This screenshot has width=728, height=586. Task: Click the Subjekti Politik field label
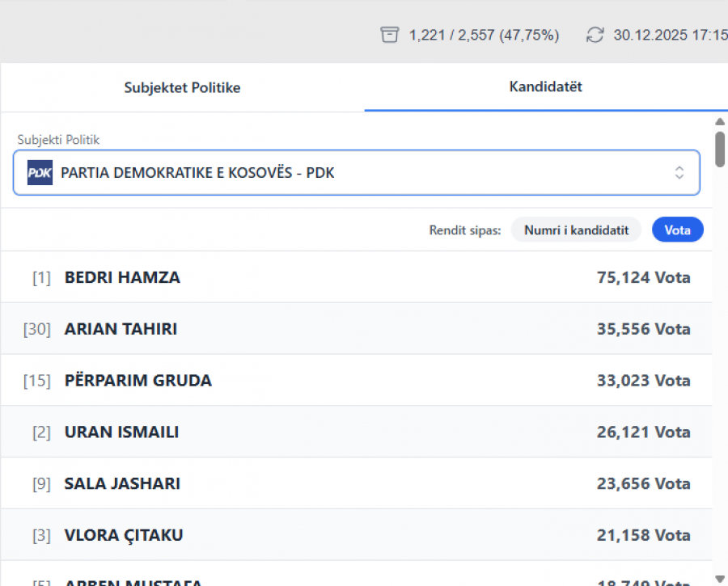pyautogui.click(x=58, y=140)
